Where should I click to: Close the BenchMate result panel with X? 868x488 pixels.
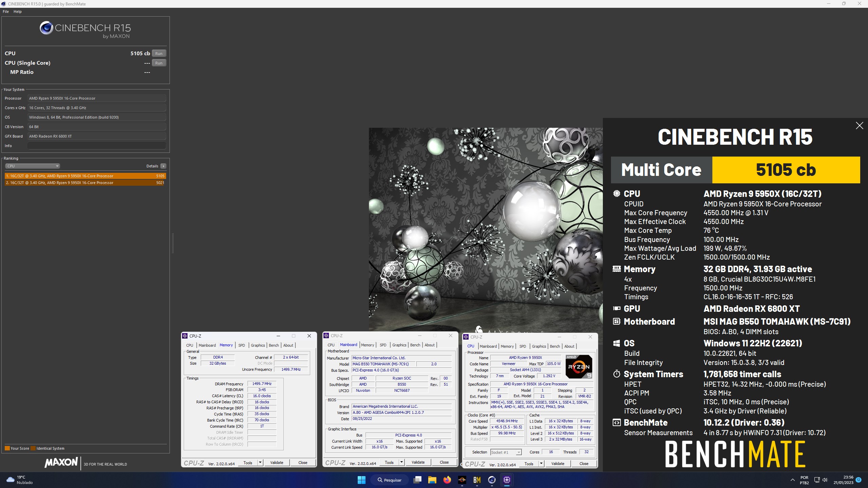coord(859,126)
